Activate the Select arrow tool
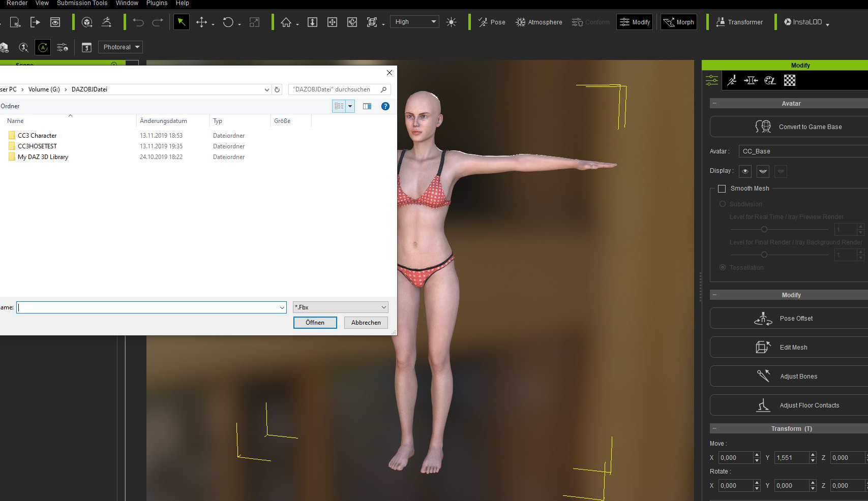The width and height of the screenshot is (868, 501). point(181,22)
